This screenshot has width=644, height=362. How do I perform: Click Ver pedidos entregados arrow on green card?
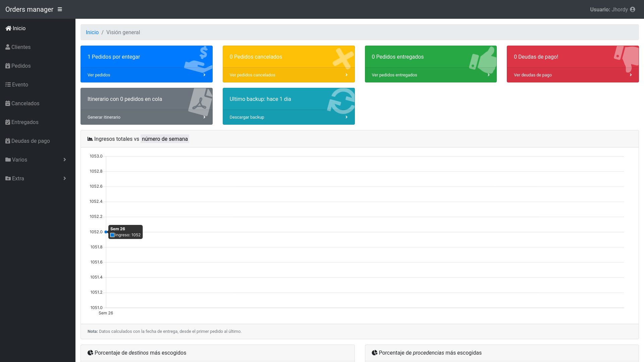489,75
